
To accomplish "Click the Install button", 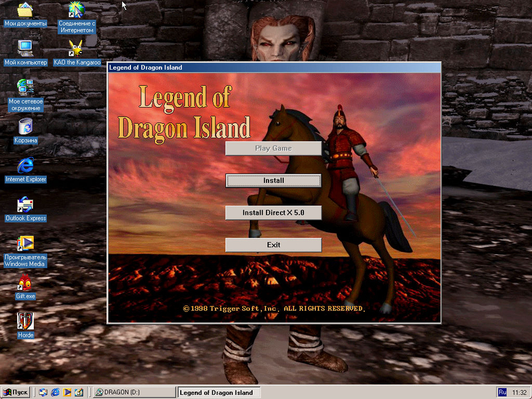I will (273, 180).
